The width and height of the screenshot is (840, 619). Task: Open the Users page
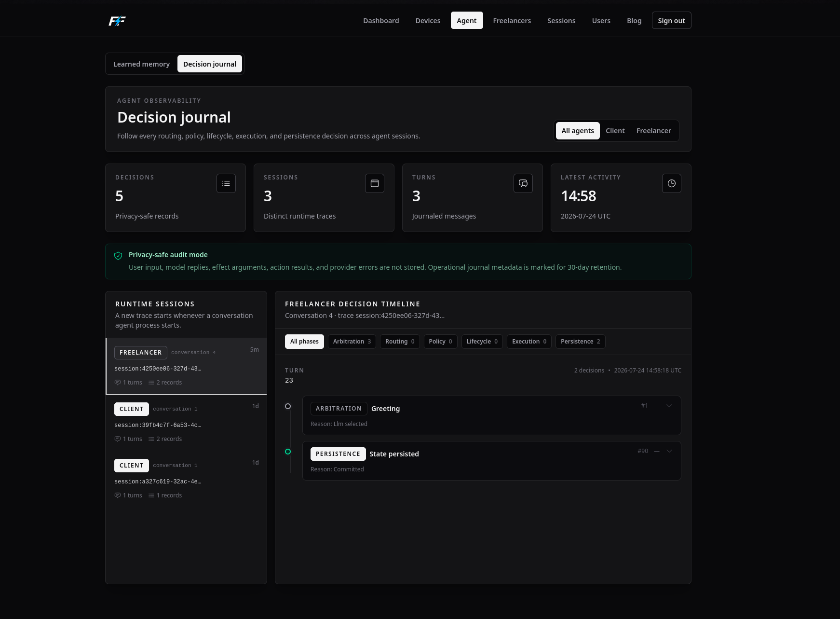[x=601, y=21]
